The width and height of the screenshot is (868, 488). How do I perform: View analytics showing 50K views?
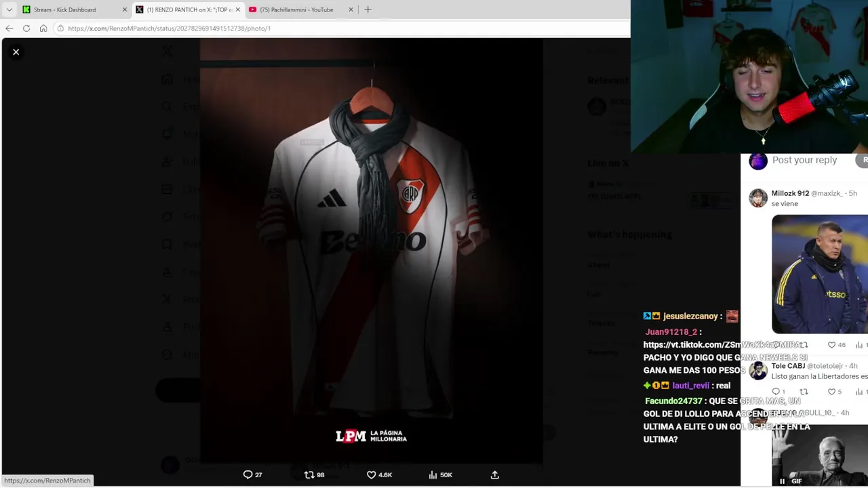click(x=440, y=475)
